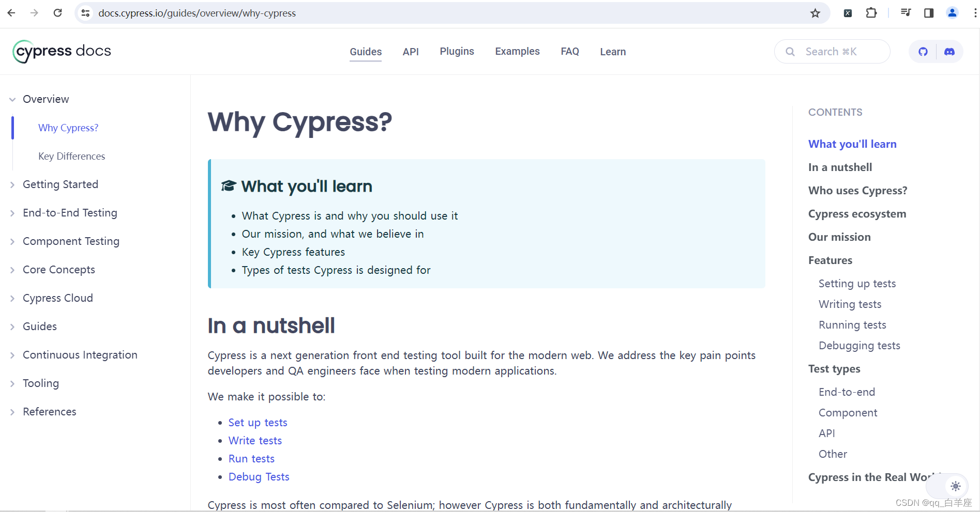Screen dimensions: 980x512
Task: Follow the Debug Tests link
Action: pos(259,477)
